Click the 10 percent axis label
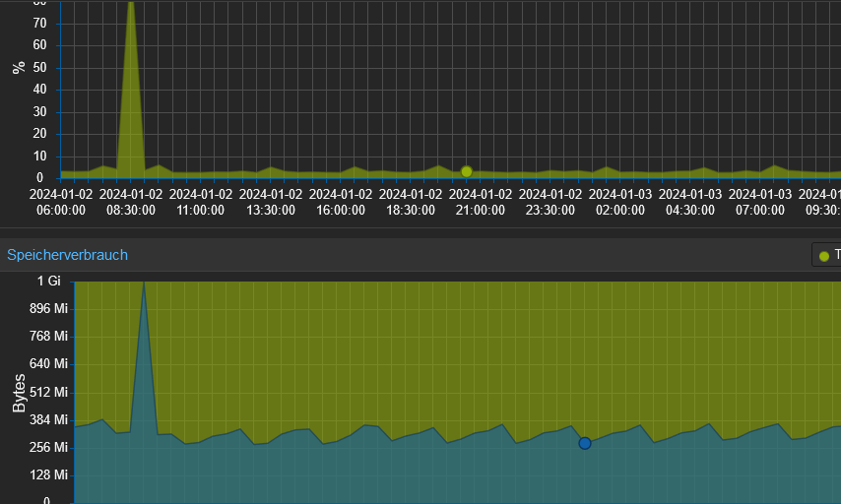 coord(39,157)
